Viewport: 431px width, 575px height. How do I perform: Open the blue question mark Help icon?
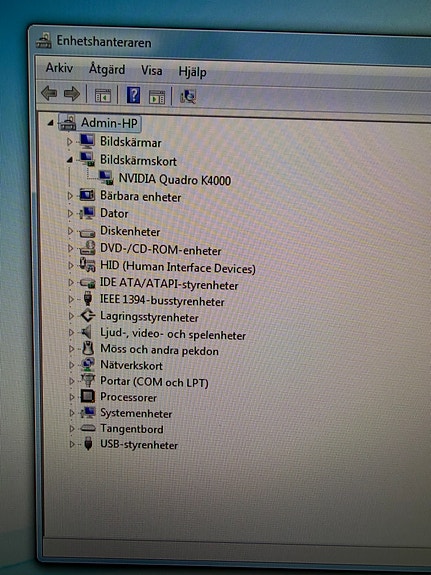pos(134,95)
